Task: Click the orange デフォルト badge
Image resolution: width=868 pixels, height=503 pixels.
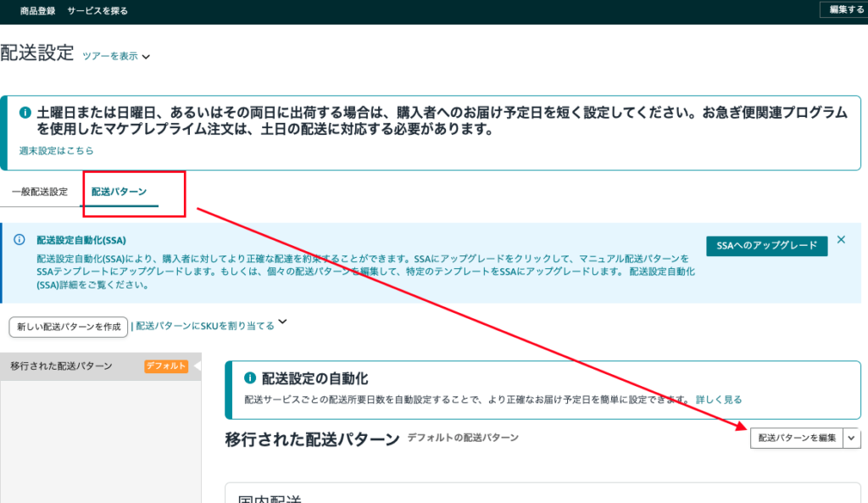Action: tap(166, 366)
